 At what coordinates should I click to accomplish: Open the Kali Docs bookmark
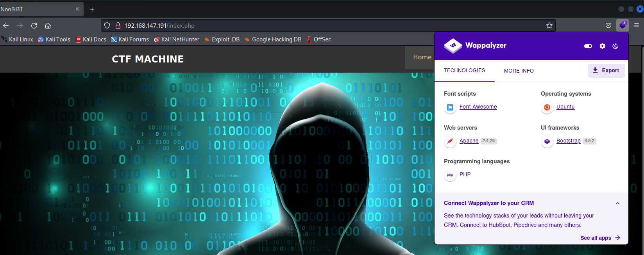click(x=91, y=39)
